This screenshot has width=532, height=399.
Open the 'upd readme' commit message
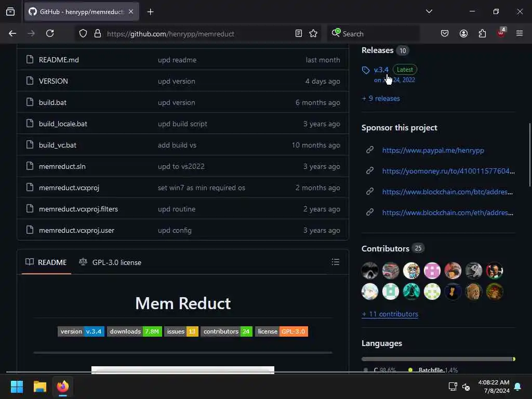[177, 60]
